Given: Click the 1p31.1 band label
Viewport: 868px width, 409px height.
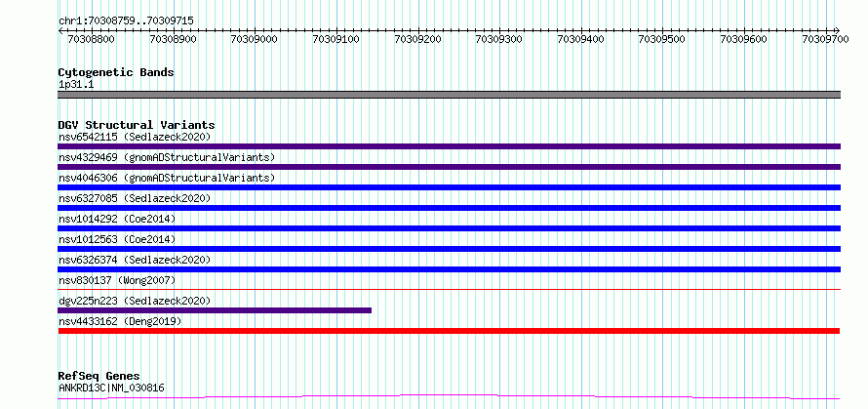Looking at the screenshot, I should click(76, 85).
